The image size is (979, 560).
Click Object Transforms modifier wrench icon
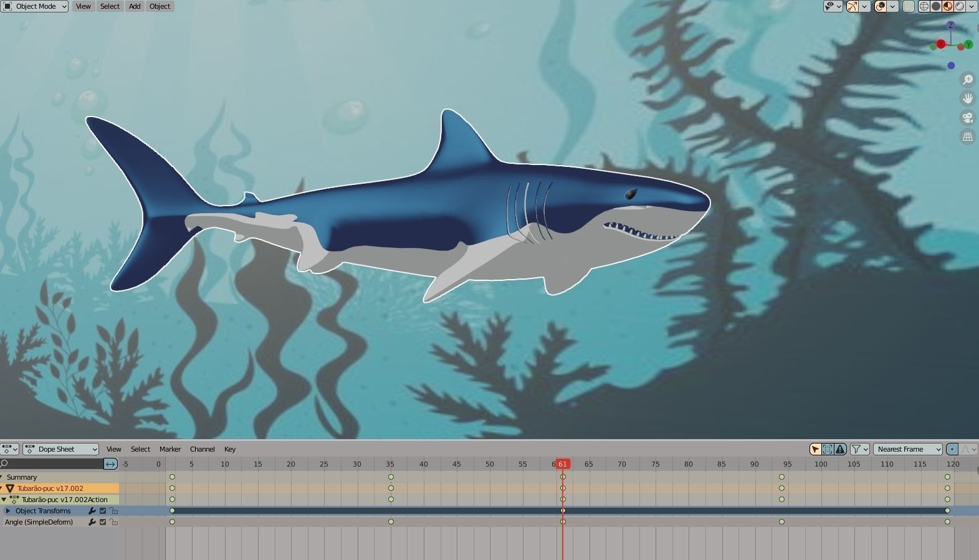pyautogui.click(x=92, y=511)
